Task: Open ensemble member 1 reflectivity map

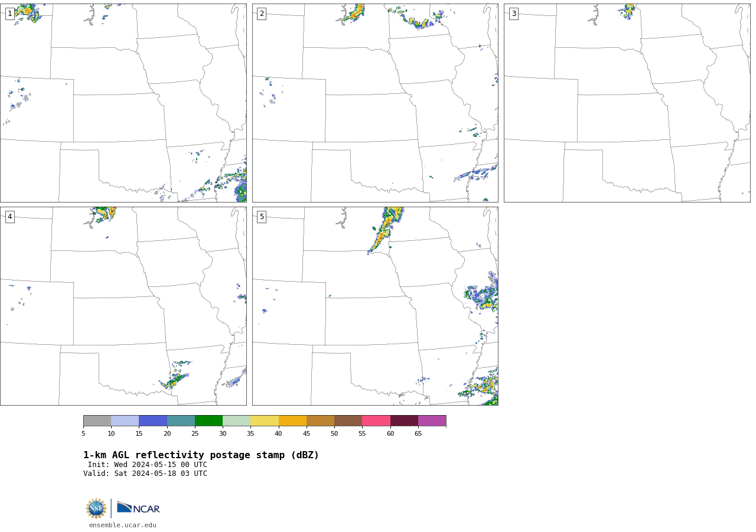Action: (123, 103)
